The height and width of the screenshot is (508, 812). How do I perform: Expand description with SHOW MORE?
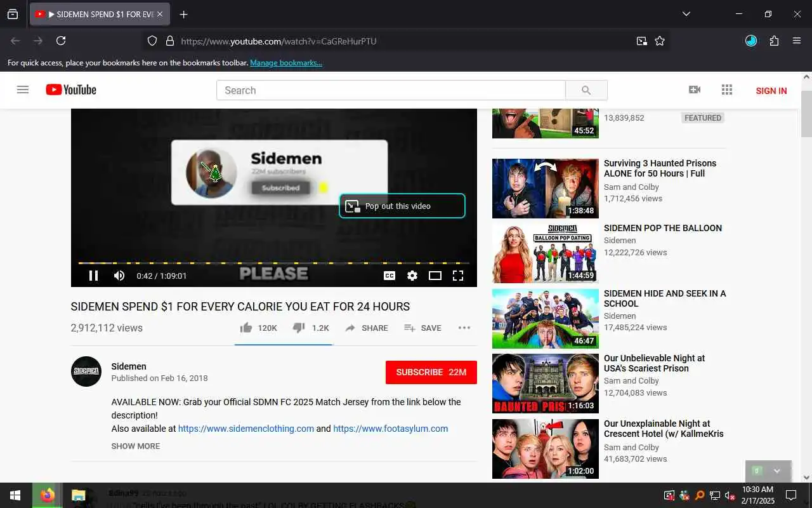(x=136, y=446)
